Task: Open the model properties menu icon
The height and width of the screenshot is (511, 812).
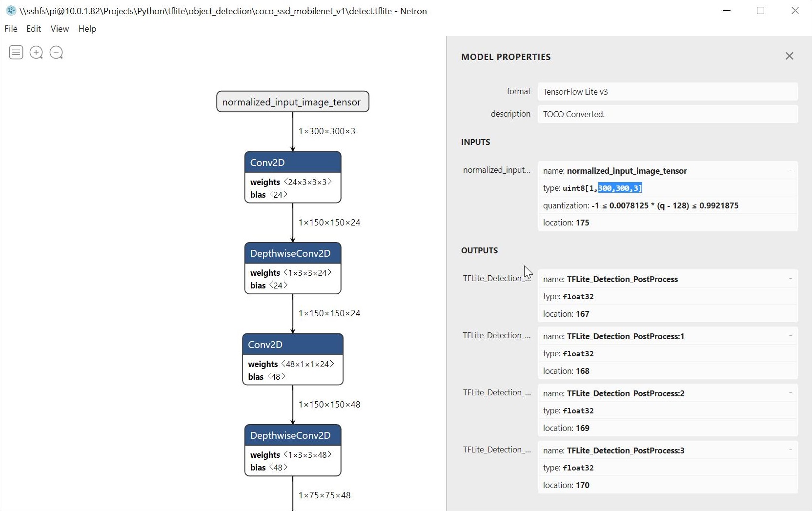Action: 16,52
